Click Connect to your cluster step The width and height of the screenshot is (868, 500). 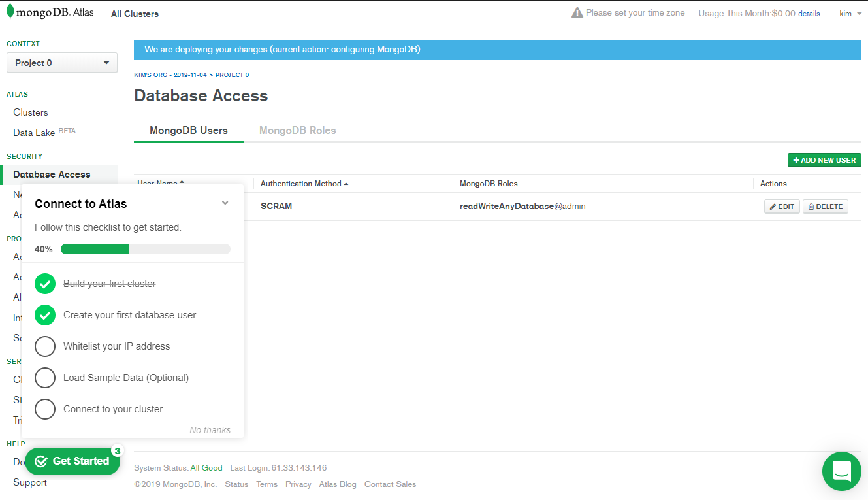click(x=113, y=409)
